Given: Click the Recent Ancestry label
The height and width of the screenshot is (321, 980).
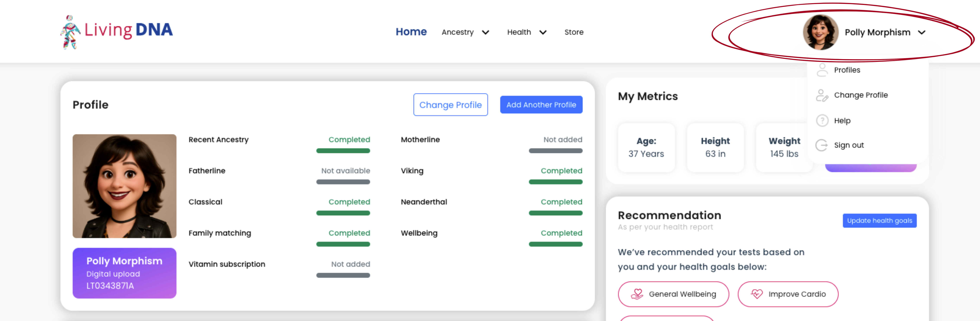Looking at the screenshot, I should (218, 140).
